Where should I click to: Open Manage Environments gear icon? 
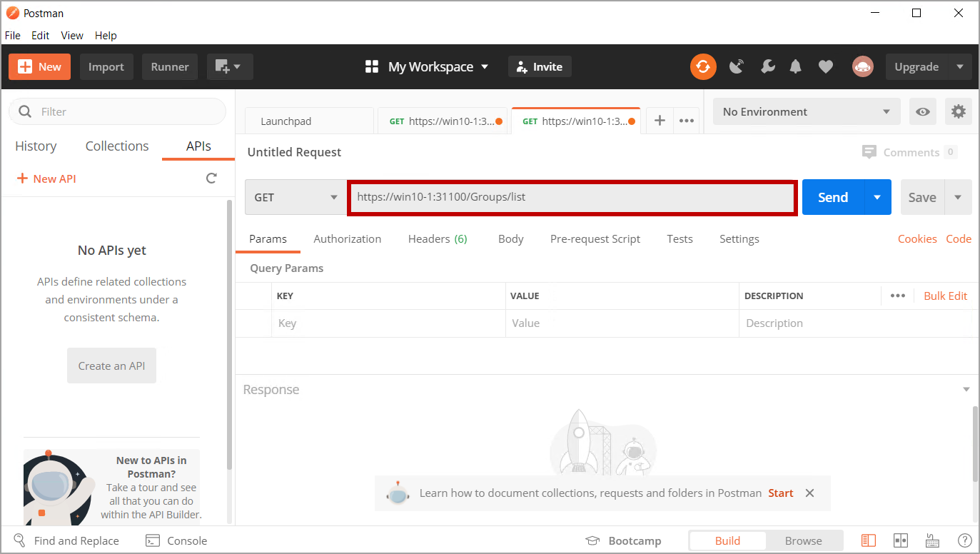tap(958, 111)
